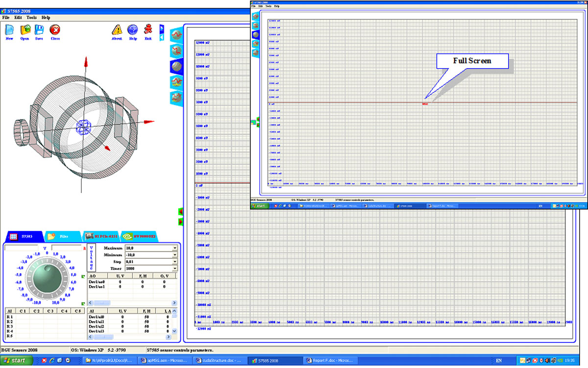Viewport: 588px width, 368px height.
Task: Open the Timer value dropdown
Action: 175,269
